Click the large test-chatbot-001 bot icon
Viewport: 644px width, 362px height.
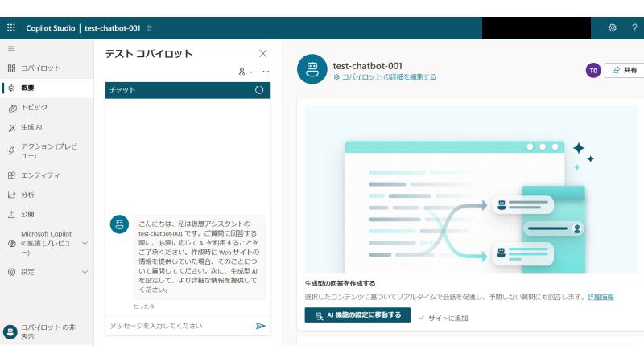(x=312, y=69)
